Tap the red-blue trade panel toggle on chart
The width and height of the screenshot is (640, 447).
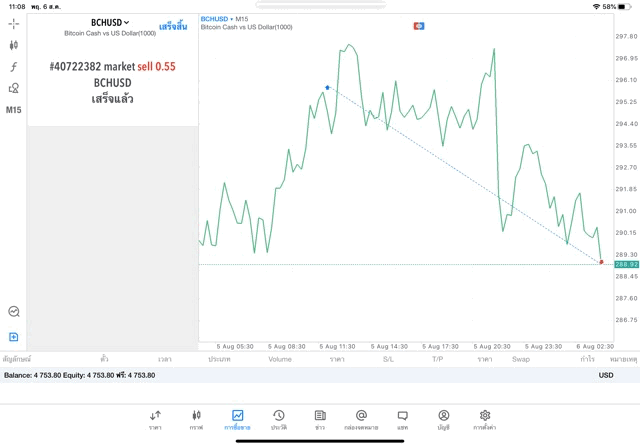[x=419, y=26]
